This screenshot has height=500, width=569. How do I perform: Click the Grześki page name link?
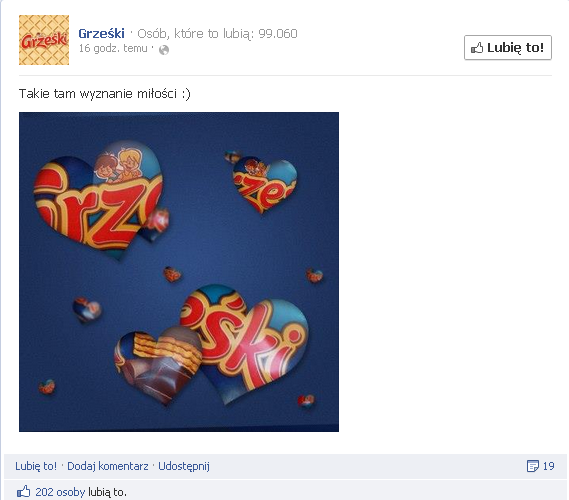coord(101,33)
